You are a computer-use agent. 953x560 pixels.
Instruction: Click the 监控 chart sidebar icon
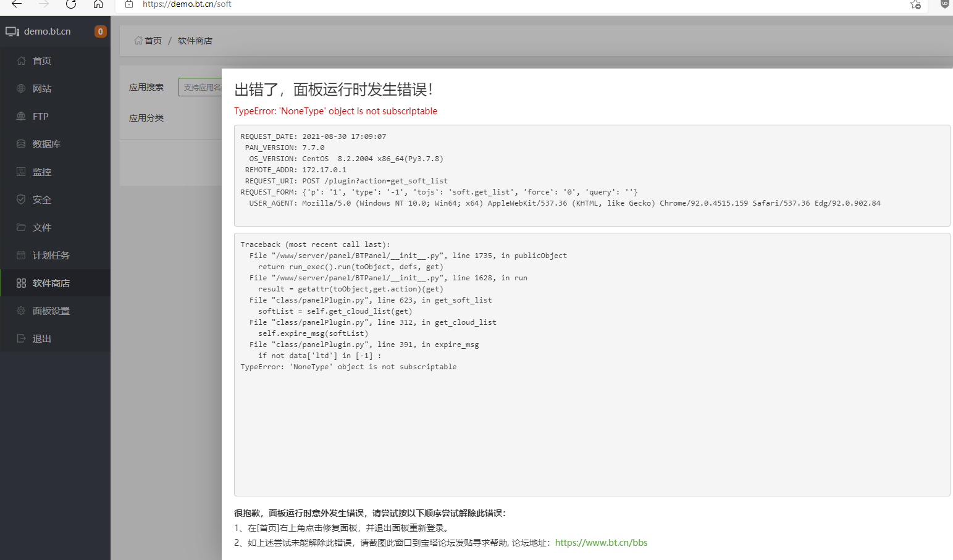pos(21,172)
